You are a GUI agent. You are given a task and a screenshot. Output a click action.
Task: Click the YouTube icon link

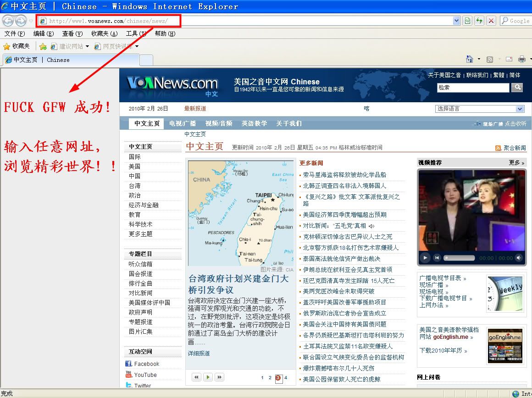click(x=128, y=374)
